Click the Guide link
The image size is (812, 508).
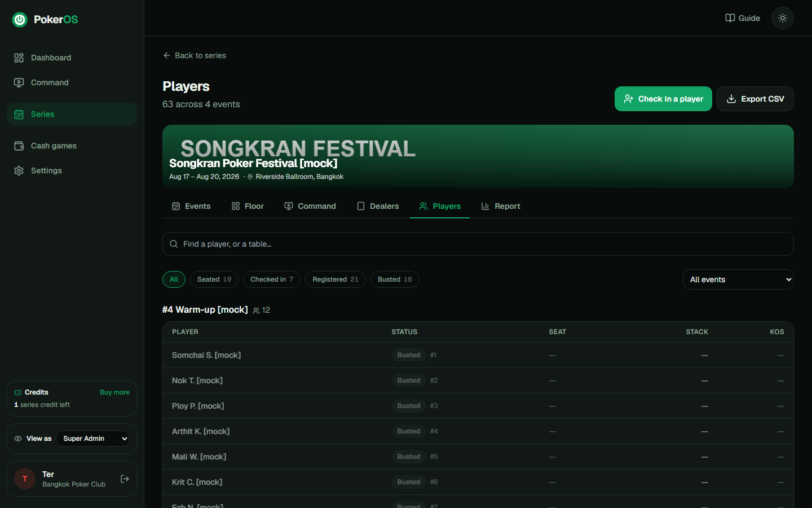click(x=742, y=18)
